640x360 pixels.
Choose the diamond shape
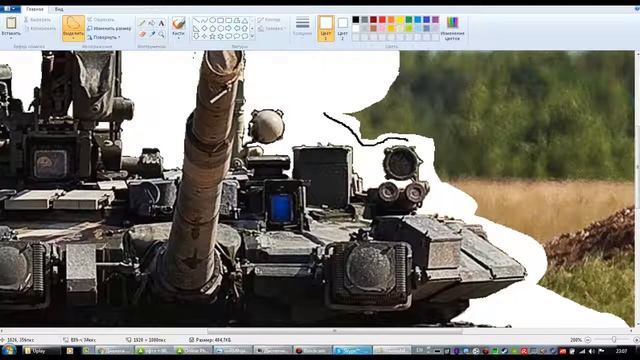pos(204,29)
